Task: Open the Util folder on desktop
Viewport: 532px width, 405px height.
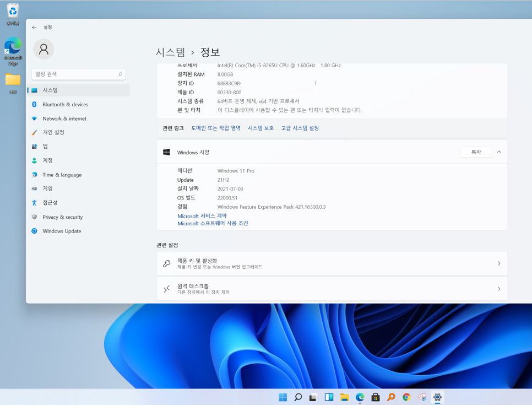Action: pyautogui.click(x=13, y=84)
